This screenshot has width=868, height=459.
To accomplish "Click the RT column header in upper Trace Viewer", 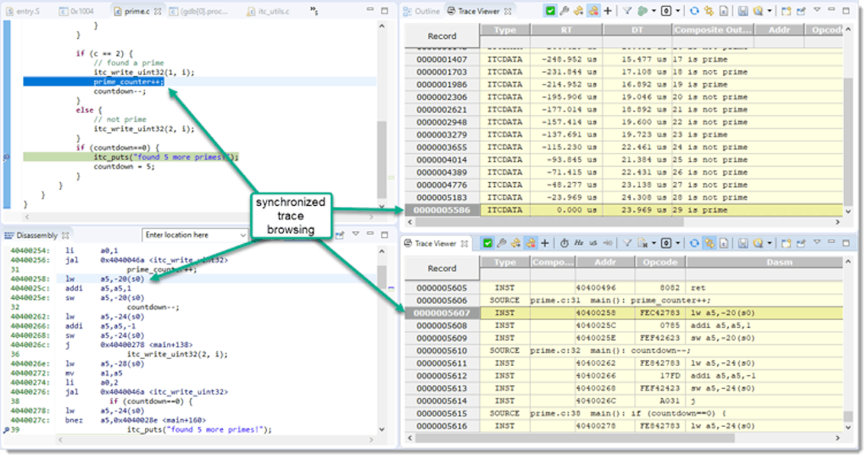I will coord(566,30).
